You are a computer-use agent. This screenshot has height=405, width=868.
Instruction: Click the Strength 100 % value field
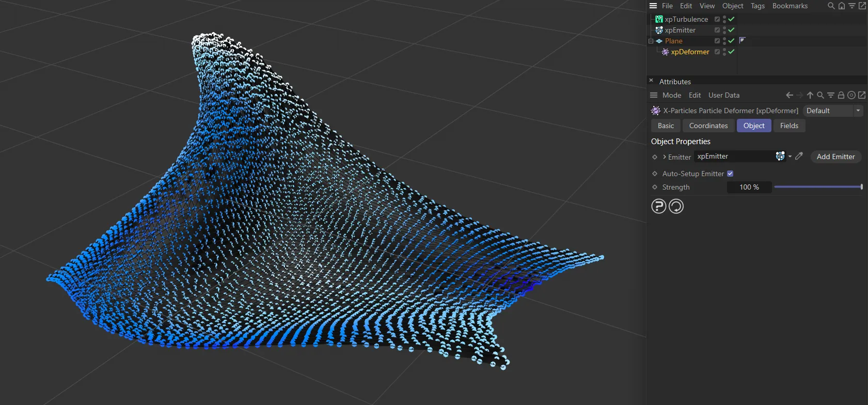[x=749, y=187]
